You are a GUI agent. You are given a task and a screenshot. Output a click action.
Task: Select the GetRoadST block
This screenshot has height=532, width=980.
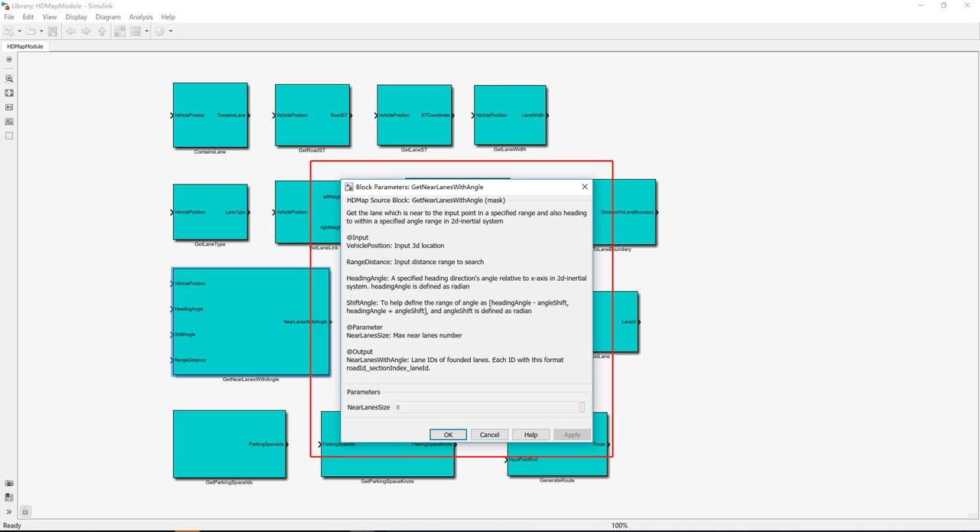(x=312, y=115)
